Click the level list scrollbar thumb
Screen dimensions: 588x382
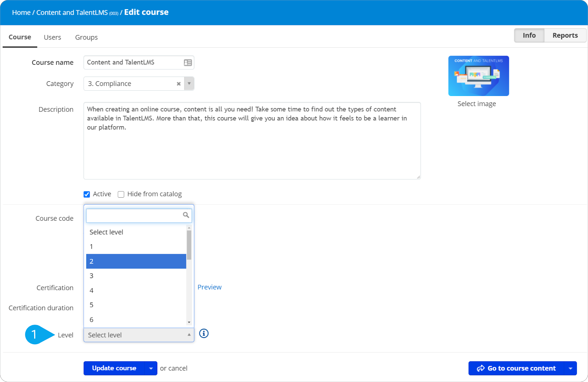click(189, 245)
